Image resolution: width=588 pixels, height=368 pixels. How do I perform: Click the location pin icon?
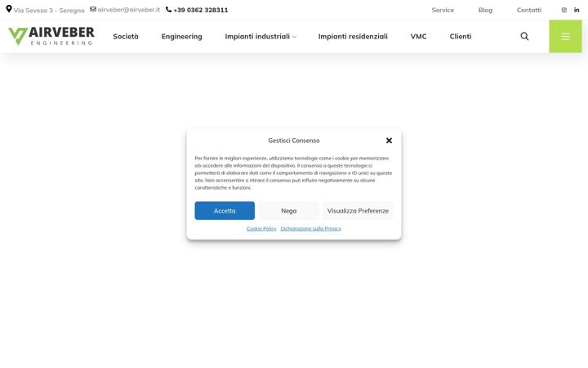[x=9, y=9]
